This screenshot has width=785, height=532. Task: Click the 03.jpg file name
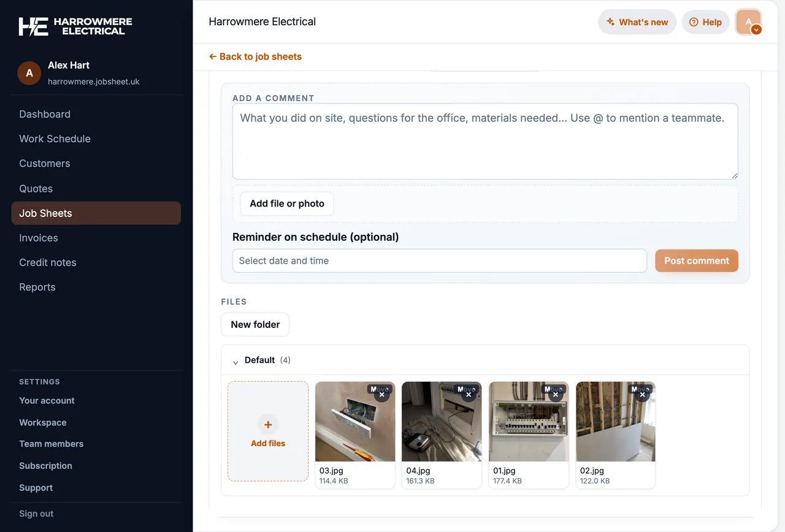coord(331,471)
